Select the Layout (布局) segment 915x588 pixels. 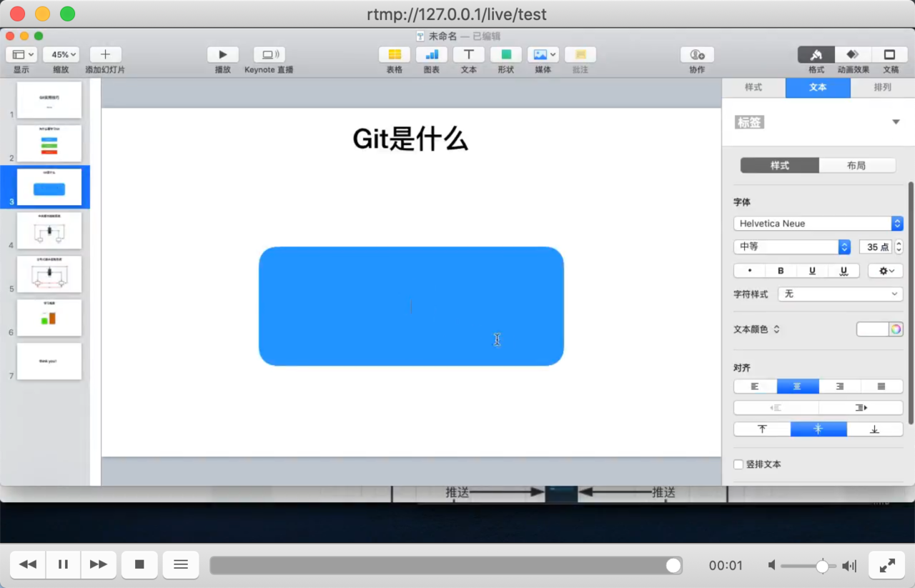coord(856,165)
